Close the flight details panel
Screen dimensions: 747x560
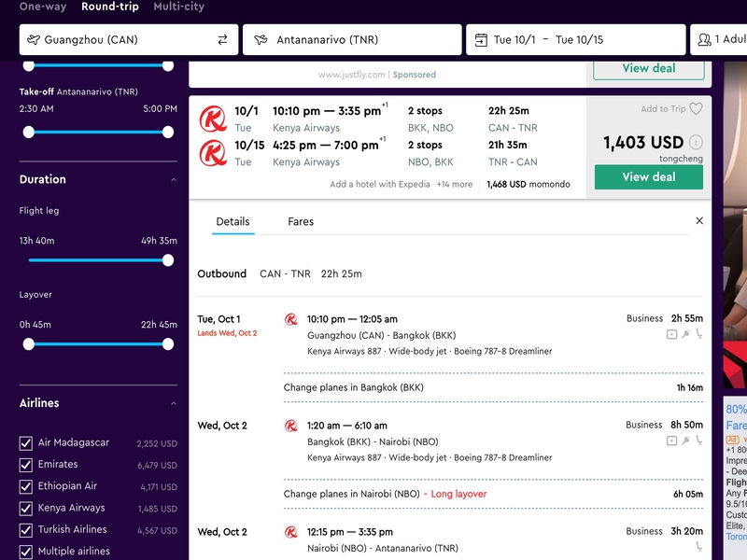point(699,220)
